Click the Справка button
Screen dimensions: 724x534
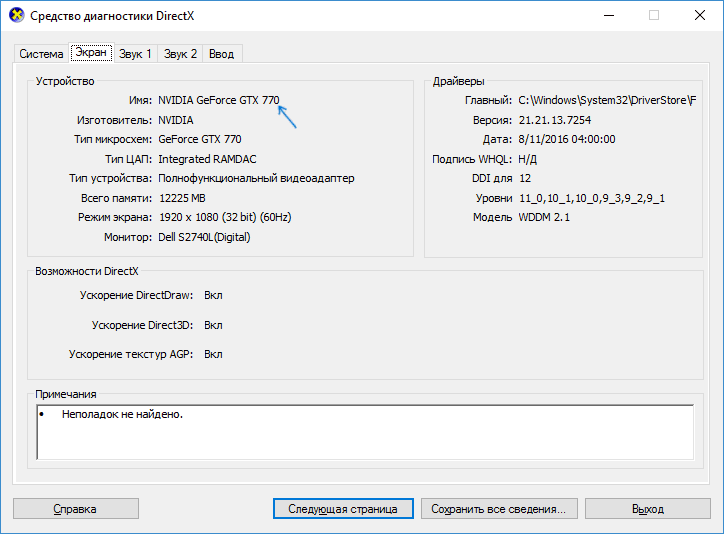(76, 509)
